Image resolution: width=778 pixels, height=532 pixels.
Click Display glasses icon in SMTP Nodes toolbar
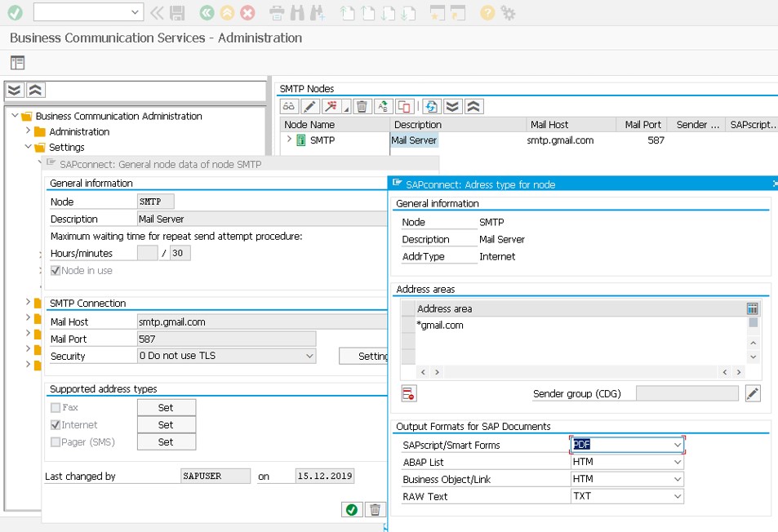[x=289, y=107]
